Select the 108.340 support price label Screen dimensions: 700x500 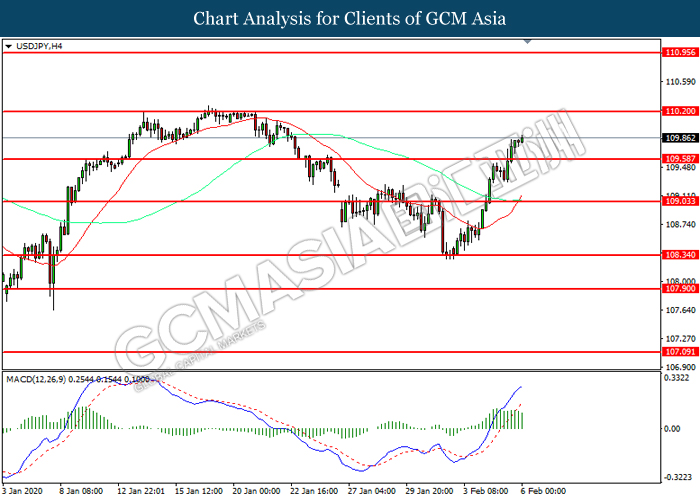680,255
